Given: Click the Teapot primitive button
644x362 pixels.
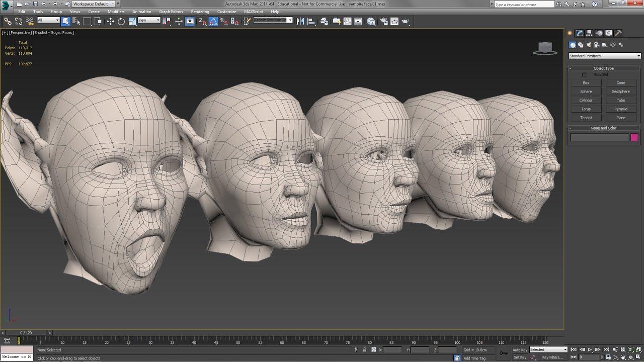Looking at the screenshot, I should 586,118.
